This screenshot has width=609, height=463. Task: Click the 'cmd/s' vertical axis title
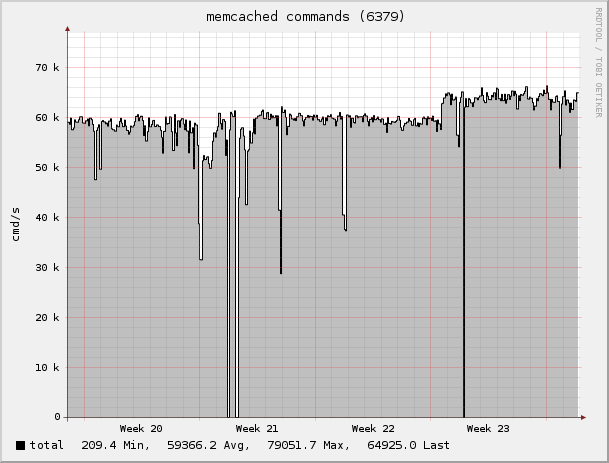[16, 224]
